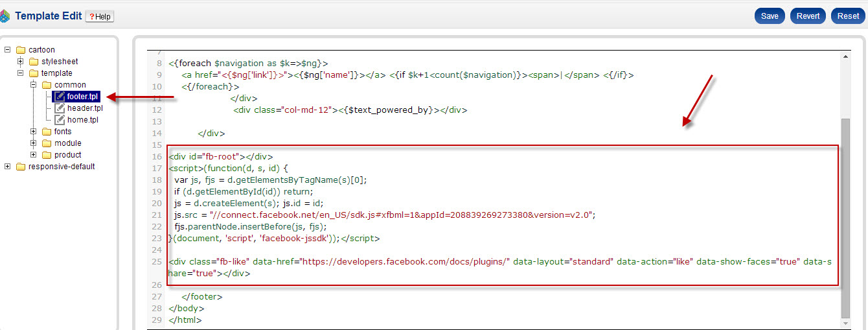
Task: Click the 'var js, fjs' code line
Action: [271, 180]
